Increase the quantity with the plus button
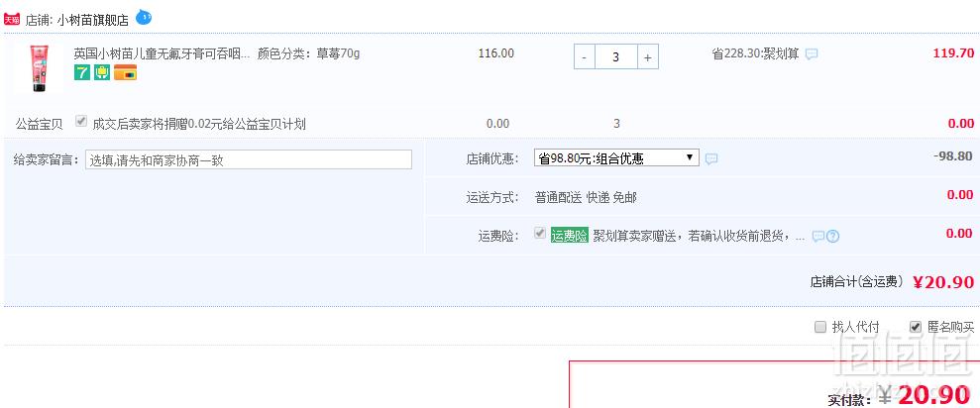This screenshot has width=980, height=408. pos(647,56)
